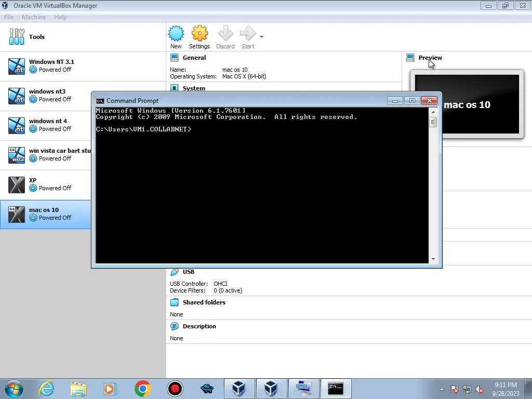The height and width of the screenshot is (399, 532).
Task: Click the first VirtualBox cube taskbar button
Action: coord(239,389)
